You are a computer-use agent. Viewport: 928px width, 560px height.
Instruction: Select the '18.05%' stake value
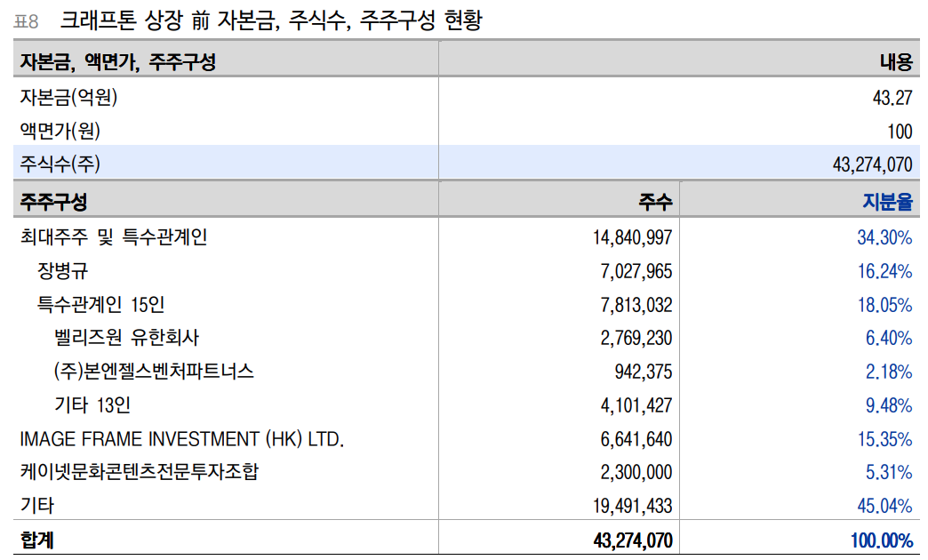point(884,306)
